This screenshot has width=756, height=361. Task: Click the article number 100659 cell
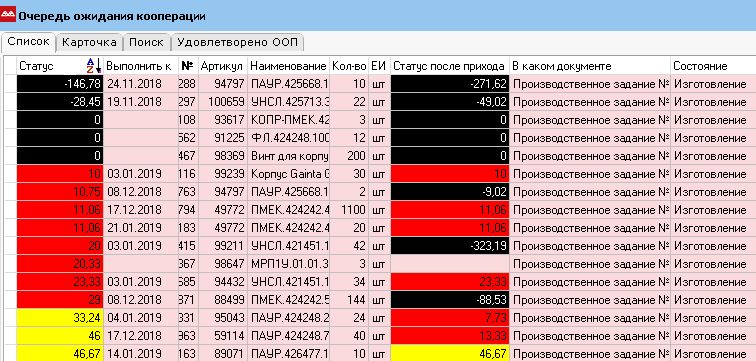[223, 102]
